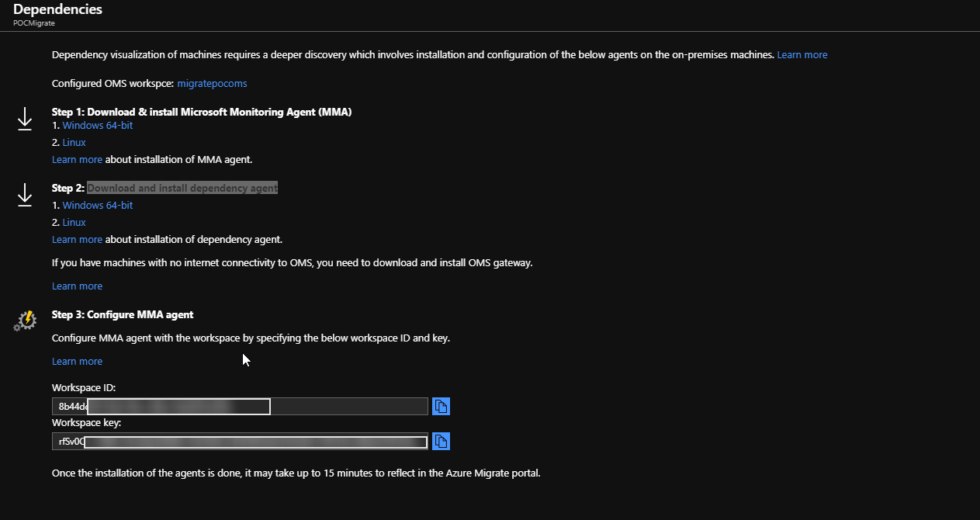Image resolution: width=980 pixels, height=520 pixels.
Task: Open the migratepocoms workspace link
Action: (x=212, y=83)
